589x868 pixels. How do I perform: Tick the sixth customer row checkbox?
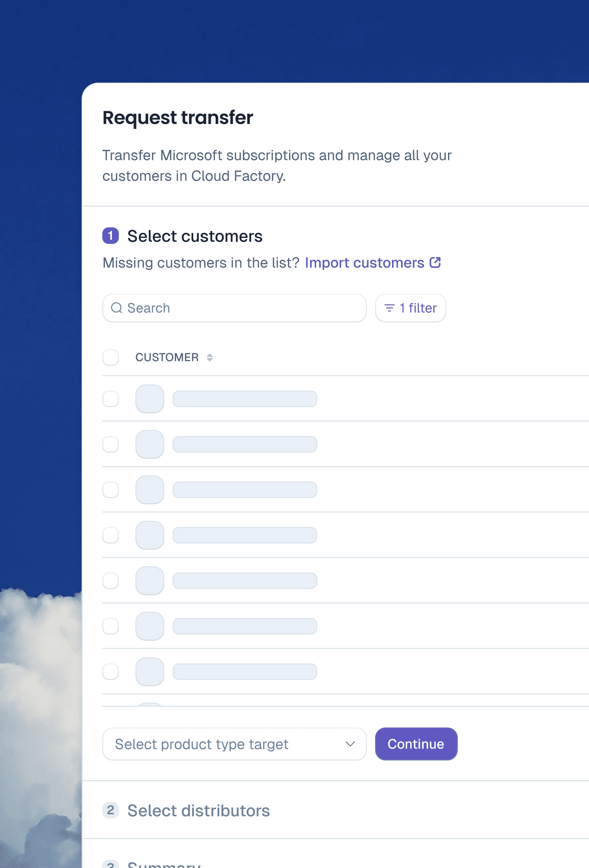coord(111,626)
